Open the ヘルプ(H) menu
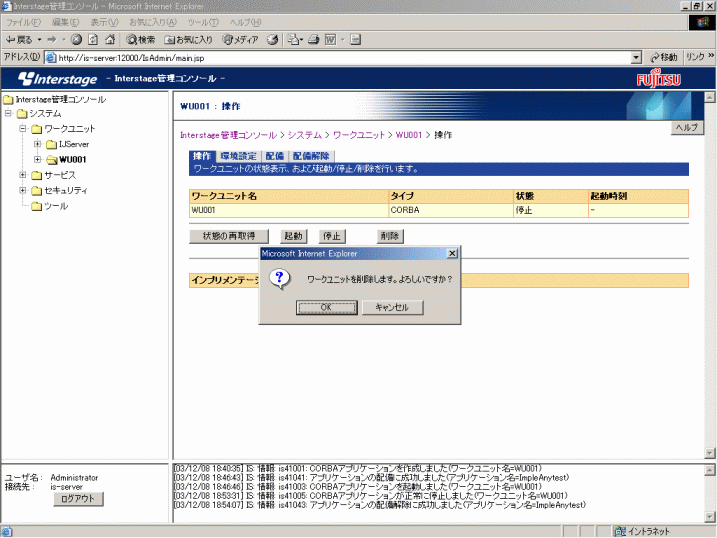The width and height of the screenshot is (717, 538). [245, 22]
